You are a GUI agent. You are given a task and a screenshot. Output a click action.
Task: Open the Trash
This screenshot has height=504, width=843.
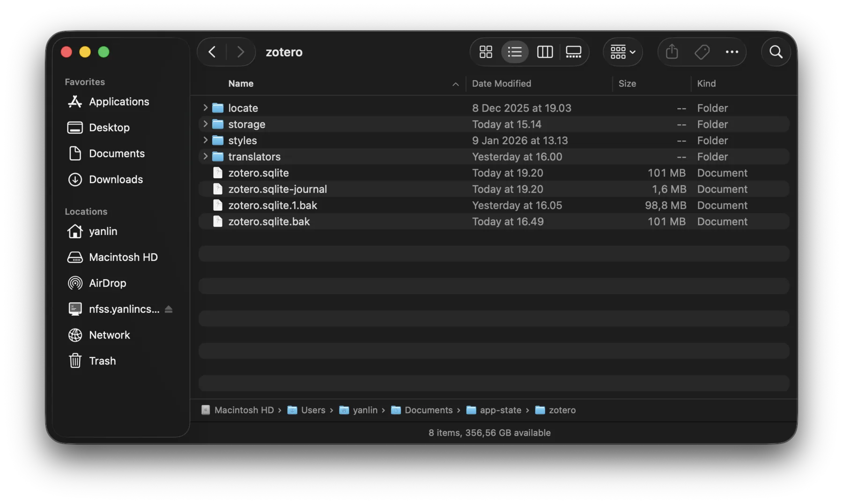[102, 361]
